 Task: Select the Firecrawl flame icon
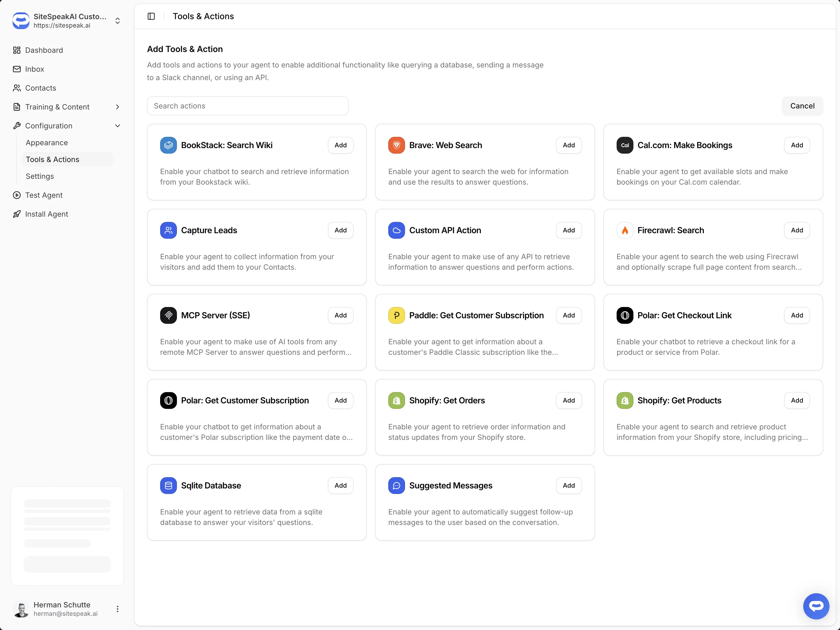click(x=625, y=230)
